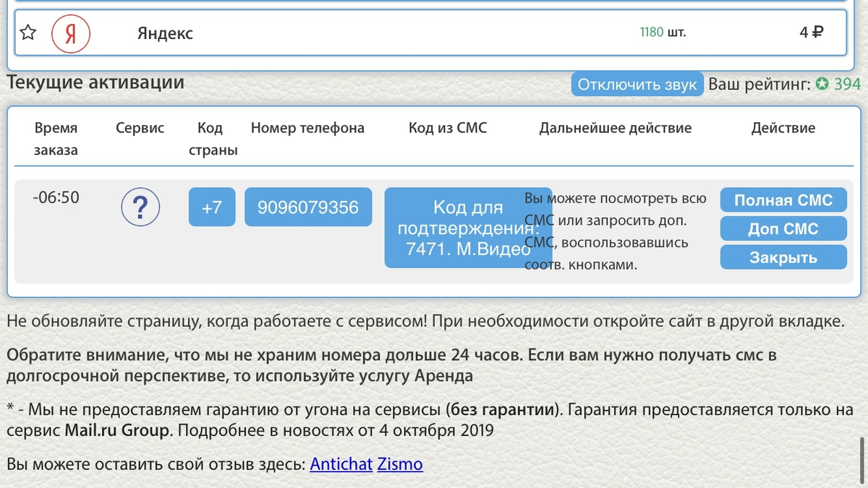The image size is (868, 488).
Task: Click the +7 country code block
Action: point(211,207)
